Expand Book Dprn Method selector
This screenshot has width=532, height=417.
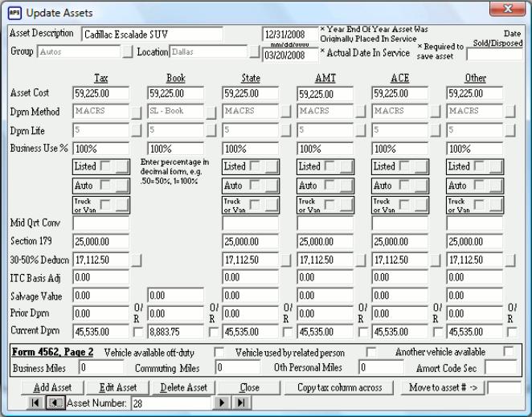point(211,111)
